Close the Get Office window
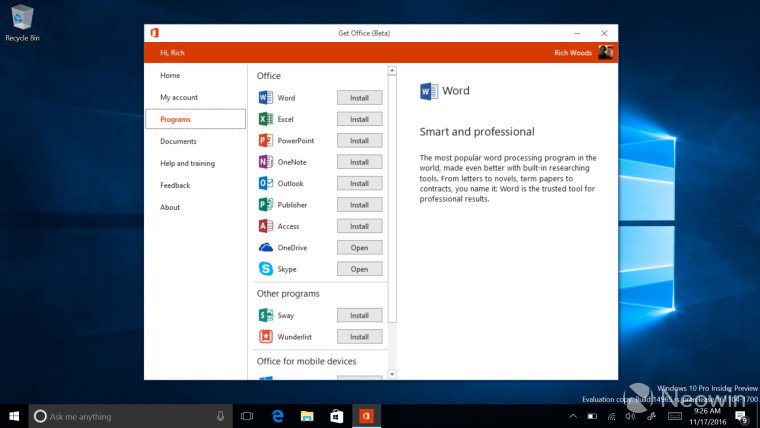This screenshot has width=760, height=428. tap(604, 33)
